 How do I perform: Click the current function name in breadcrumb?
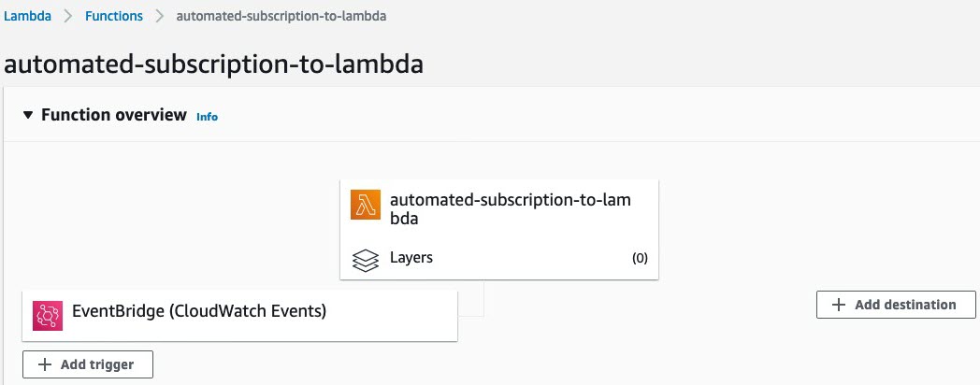(281, 16)
